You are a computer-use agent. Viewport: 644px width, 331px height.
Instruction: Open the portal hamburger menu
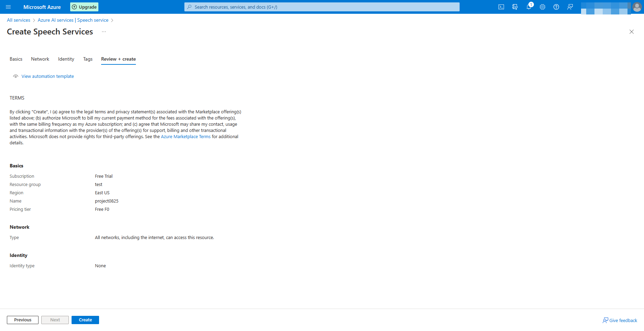8,7
